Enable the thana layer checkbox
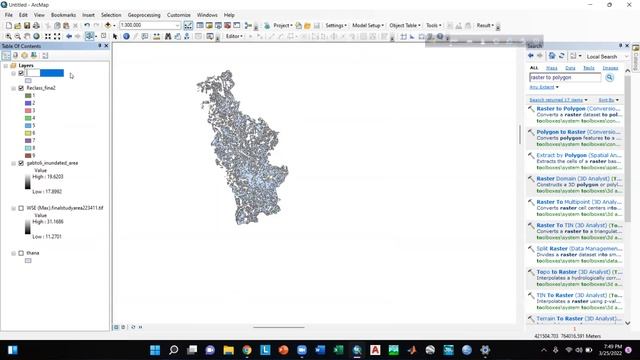The width and height of the screenshot is (640, 360). coord(21,253)
